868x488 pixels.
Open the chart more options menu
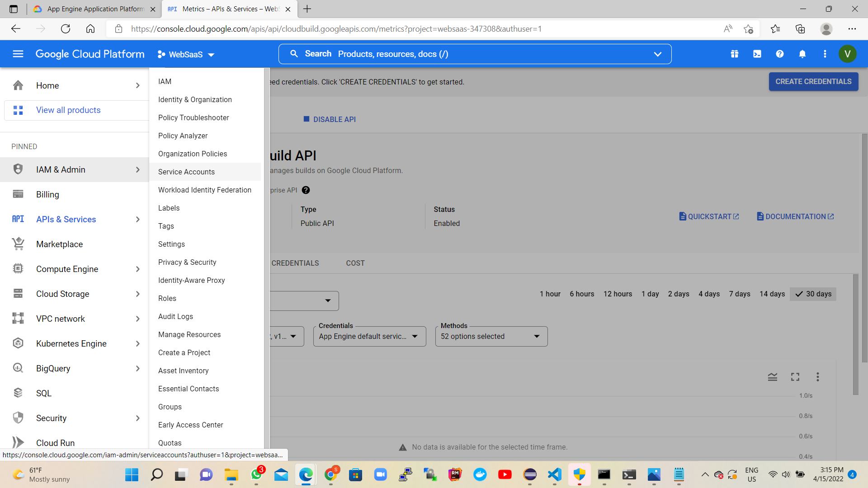click(x=818, y=377)
